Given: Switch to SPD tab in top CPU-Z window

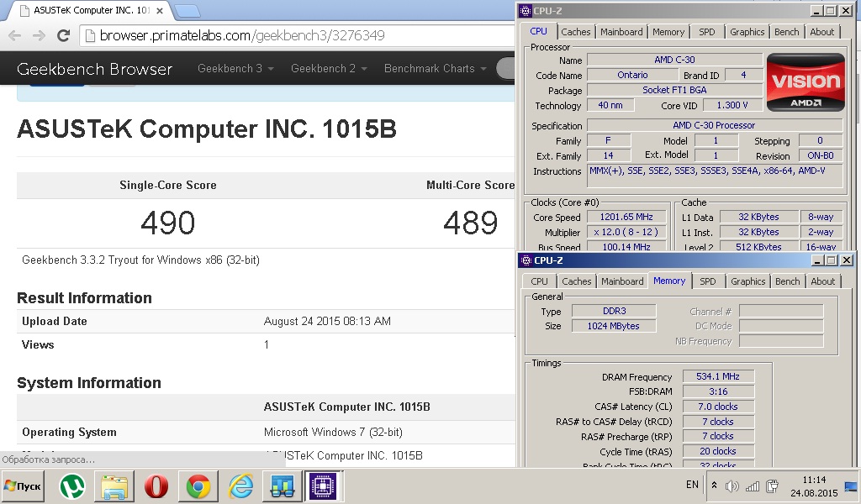Looking at the screenshot, I should [706, 32].
